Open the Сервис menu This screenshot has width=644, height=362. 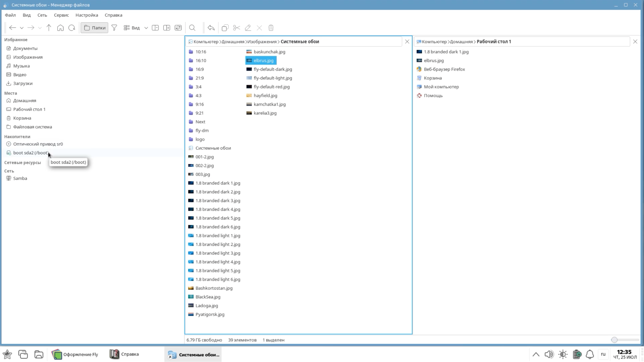[61, 15]
